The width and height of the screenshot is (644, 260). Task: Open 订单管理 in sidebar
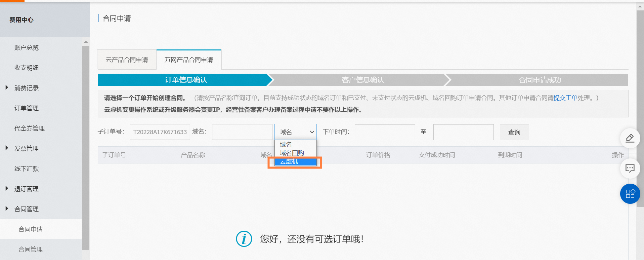27,108
